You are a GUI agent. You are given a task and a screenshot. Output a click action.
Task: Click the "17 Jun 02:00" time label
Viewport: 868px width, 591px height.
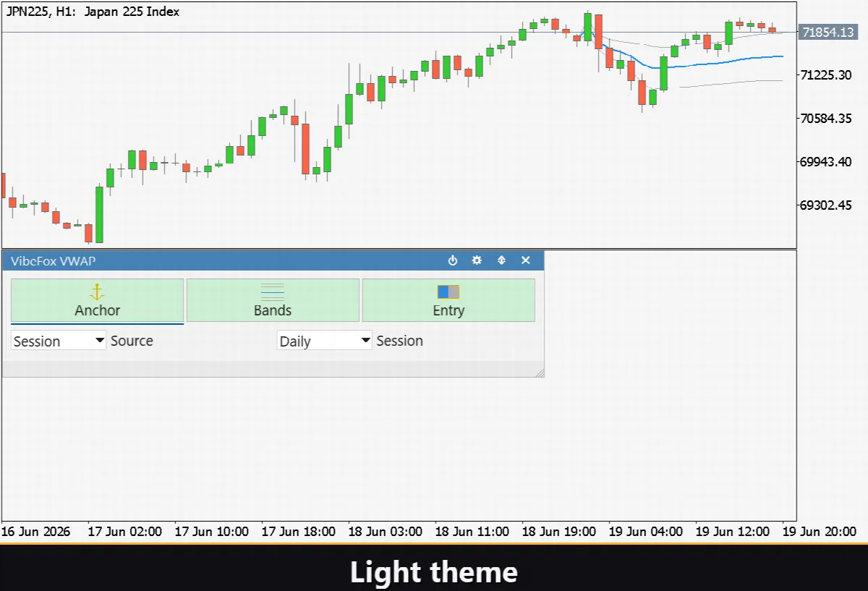click(x=124, y=531)
